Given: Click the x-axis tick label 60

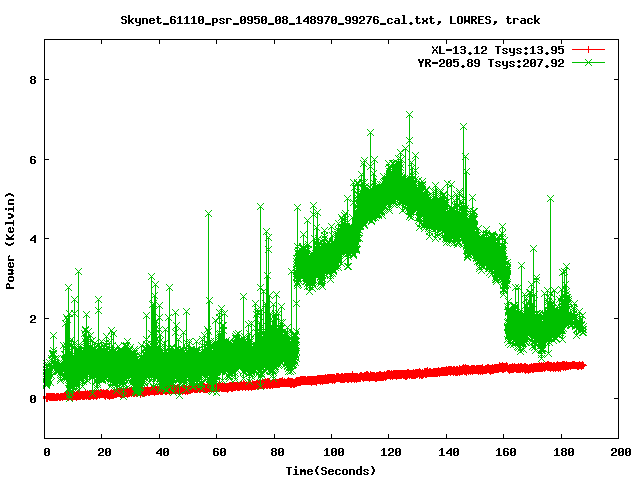Looking at the screenshot, I should (218, 453).
